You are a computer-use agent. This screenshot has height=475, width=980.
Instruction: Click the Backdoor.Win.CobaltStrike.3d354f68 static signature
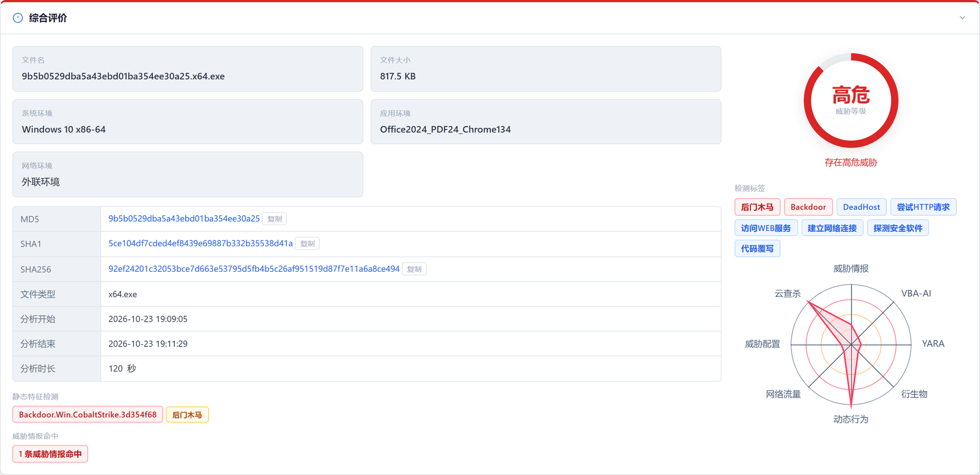click(x=88, y=415)
